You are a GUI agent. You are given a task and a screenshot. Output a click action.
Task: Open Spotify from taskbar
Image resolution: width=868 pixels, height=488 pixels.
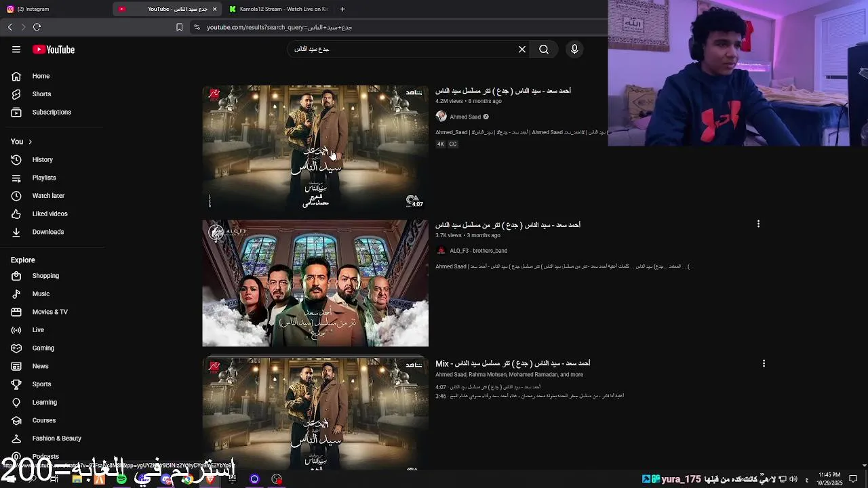click(121, 479)
